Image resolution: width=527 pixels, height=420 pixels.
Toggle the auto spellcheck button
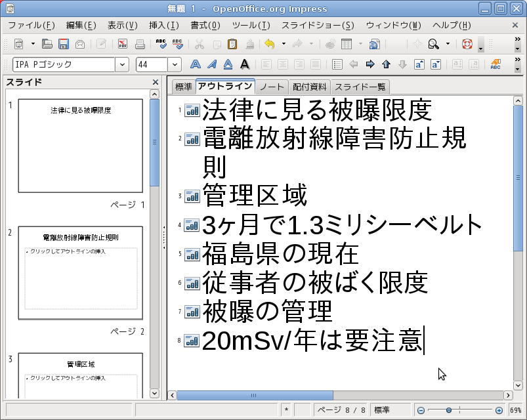pyautogui.click(x=177, y=45)
